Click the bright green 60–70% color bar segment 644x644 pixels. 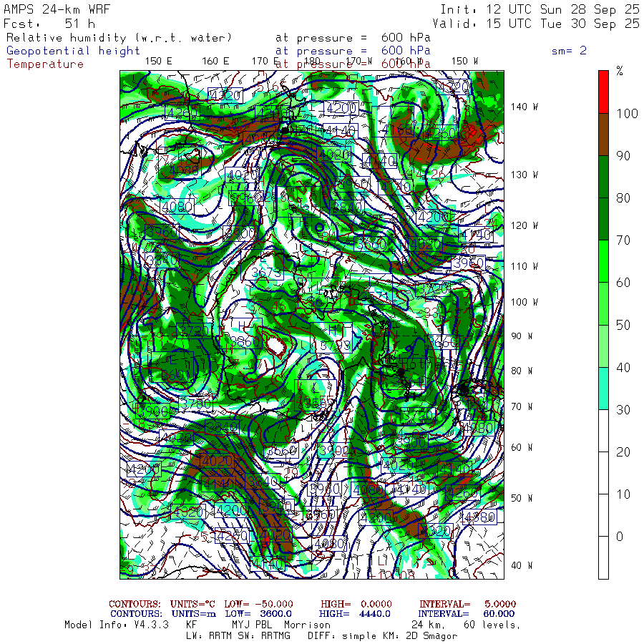click(603, 261)
